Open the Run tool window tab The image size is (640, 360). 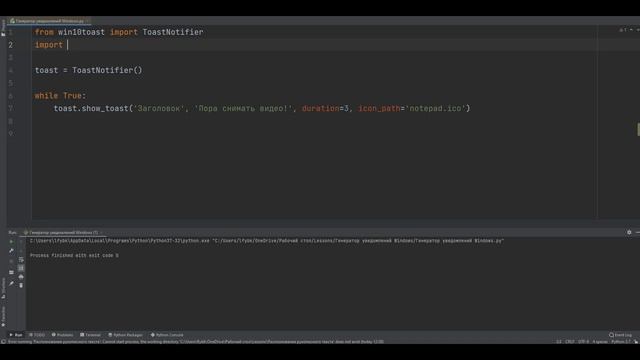click(16, 335)
